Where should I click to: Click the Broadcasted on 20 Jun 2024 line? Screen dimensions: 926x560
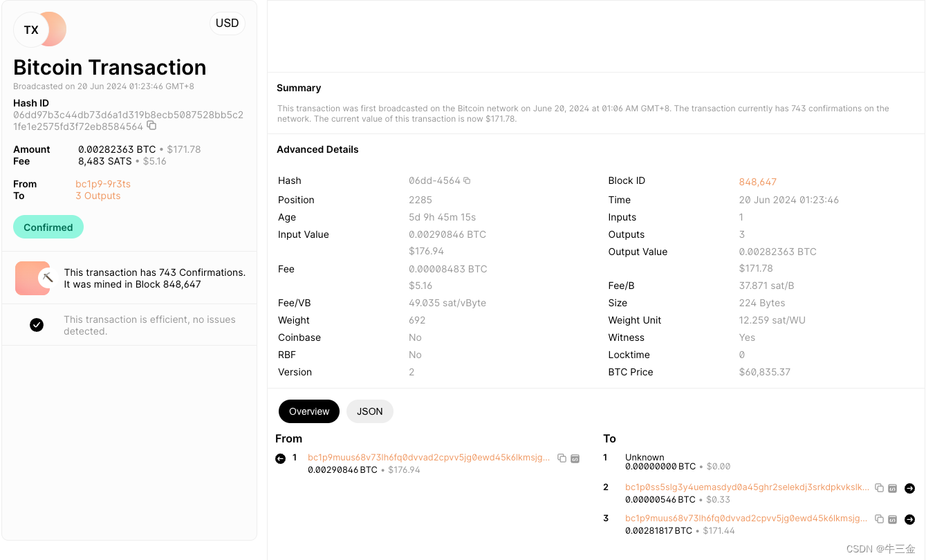(104, 86)
